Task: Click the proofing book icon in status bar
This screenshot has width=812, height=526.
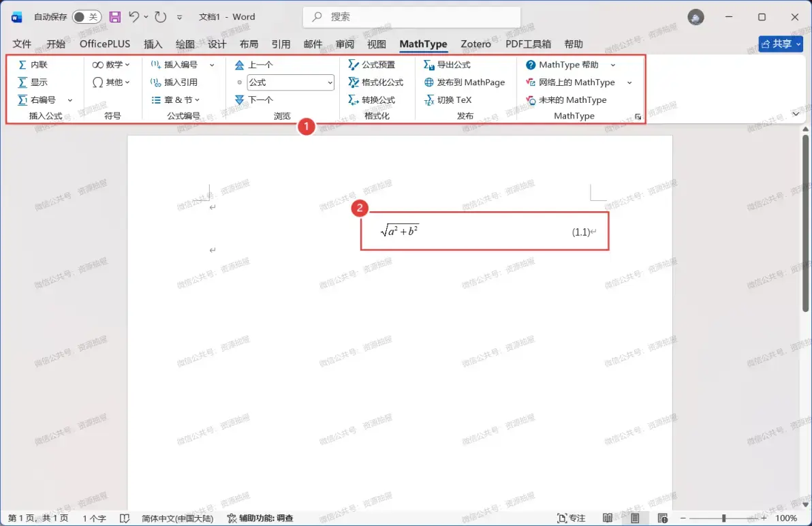Action: point(124,519)
